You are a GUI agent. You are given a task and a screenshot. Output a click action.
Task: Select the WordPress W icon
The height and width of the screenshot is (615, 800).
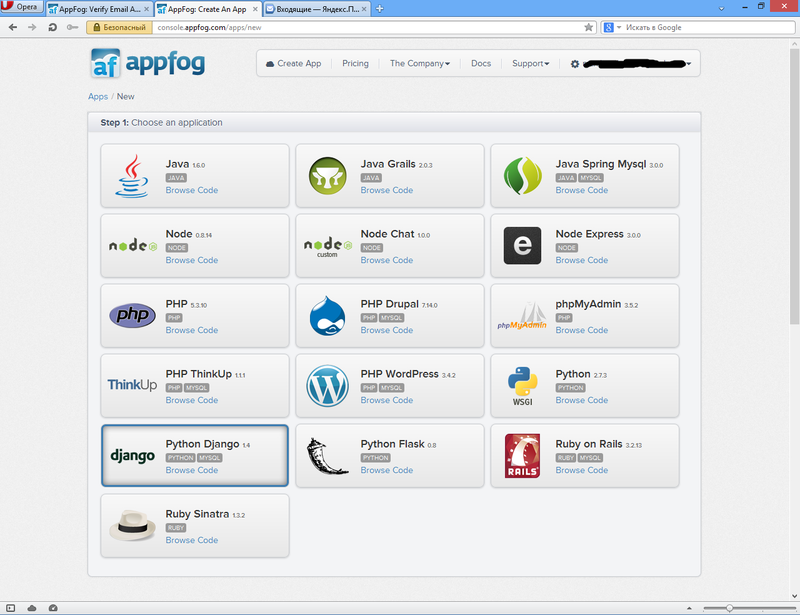[328, 386]
